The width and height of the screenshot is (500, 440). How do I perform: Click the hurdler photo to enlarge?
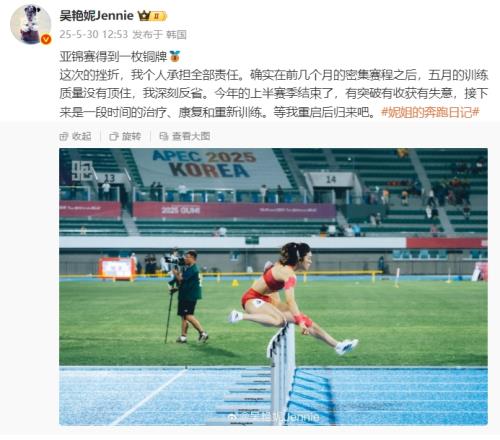tap(273, 287)
